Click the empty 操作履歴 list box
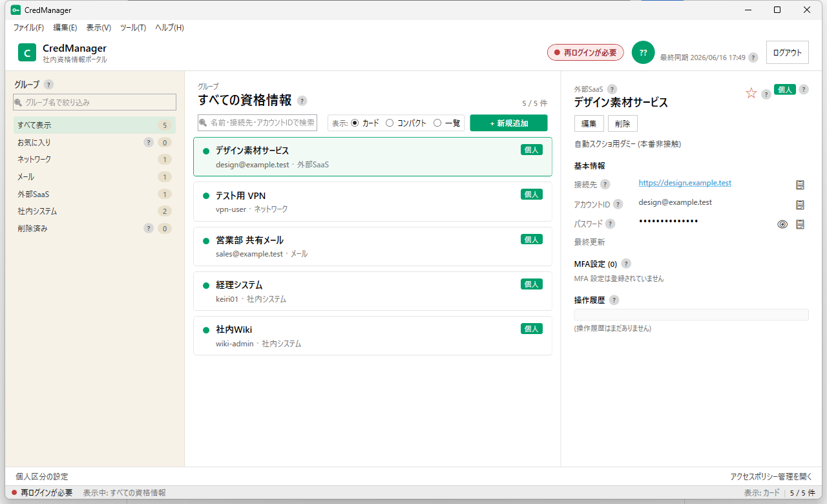Screen dimensions: 827x504 (691, 315)
